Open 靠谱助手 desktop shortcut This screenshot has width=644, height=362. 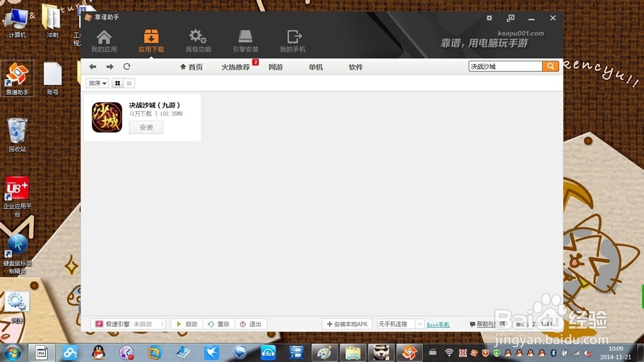(17, 79)
